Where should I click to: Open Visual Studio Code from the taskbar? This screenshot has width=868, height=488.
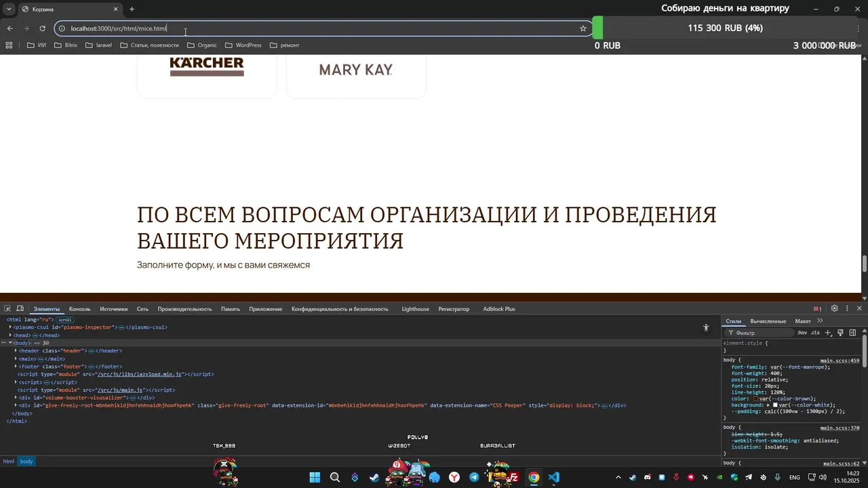tap(554, 477)
